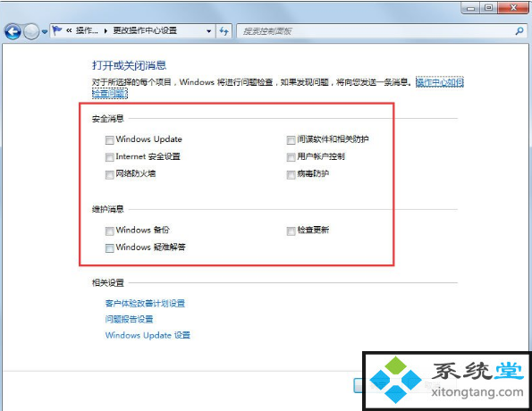Toggle the 用户帐户控制 checkbox
The width and height of the screenshot is (532, 411).
(291, 157)
